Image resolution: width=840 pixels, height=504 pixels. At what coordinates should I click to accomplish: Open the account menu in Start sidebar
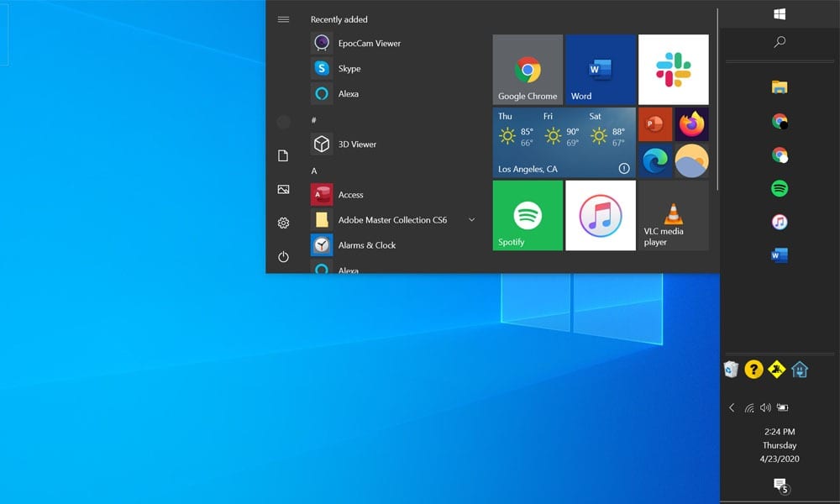283,123
